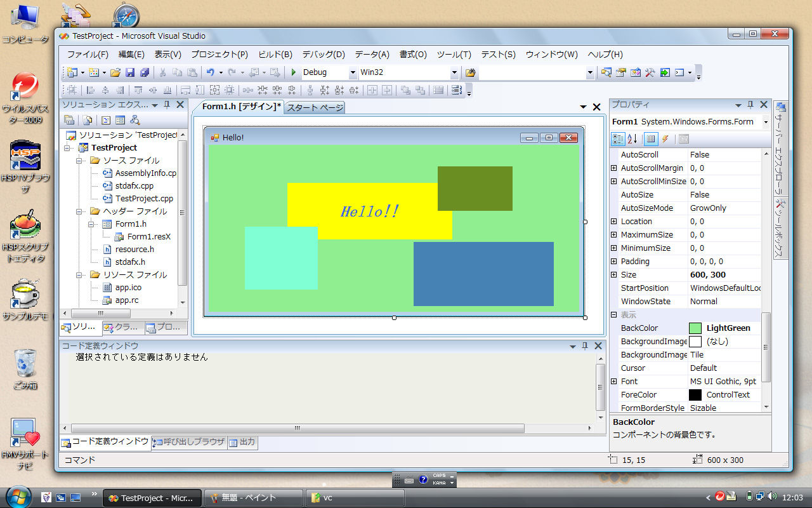Switch to the スタート ページ tab
Screen dimensions: 812x508
[x=315, y=108]
